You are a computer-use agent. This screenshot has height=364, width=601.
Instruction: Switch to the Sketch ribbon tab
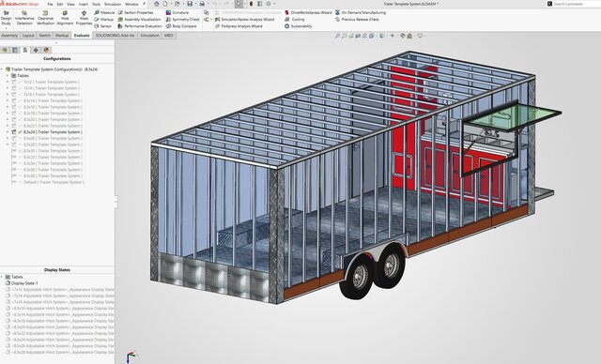coord(45,36)
